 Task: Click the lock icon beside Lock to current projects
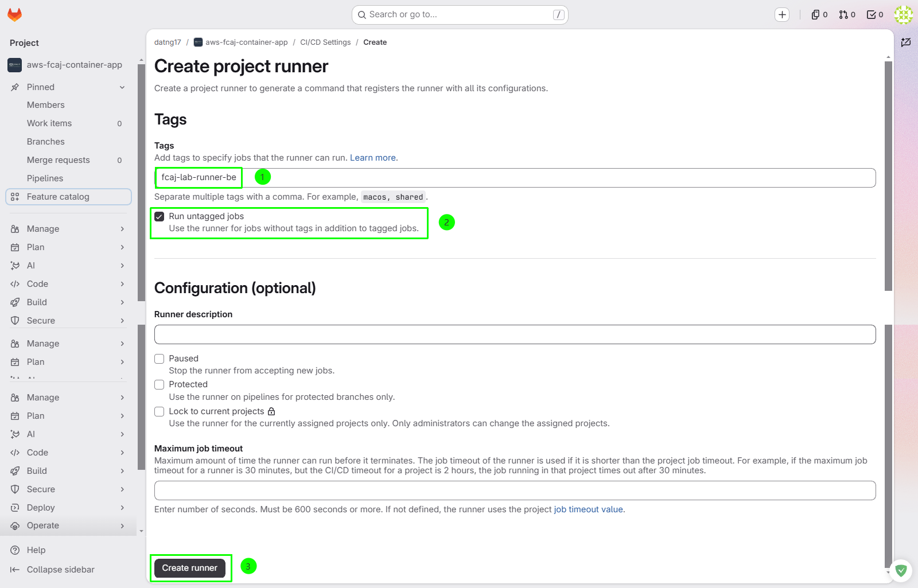[271, 411]
